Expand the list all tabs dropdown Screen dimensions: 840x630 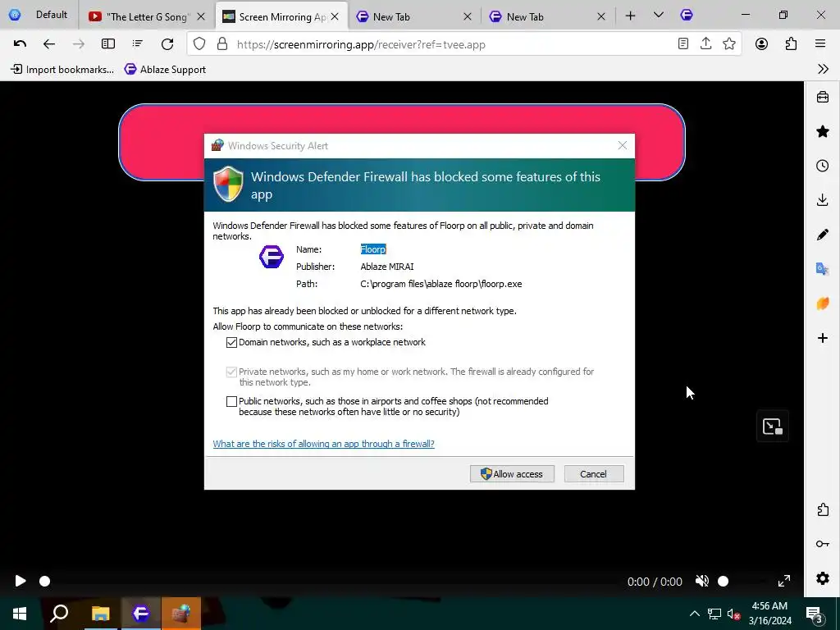point(659,16)
